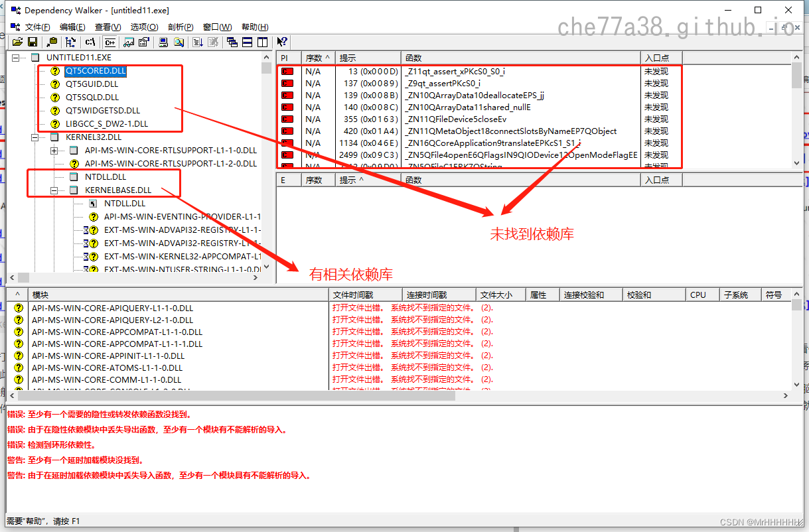Select API-MS-WIN-EVENTING-PROVIDER tree item
The image size is (809, 532).
click(x=181, y=217)
